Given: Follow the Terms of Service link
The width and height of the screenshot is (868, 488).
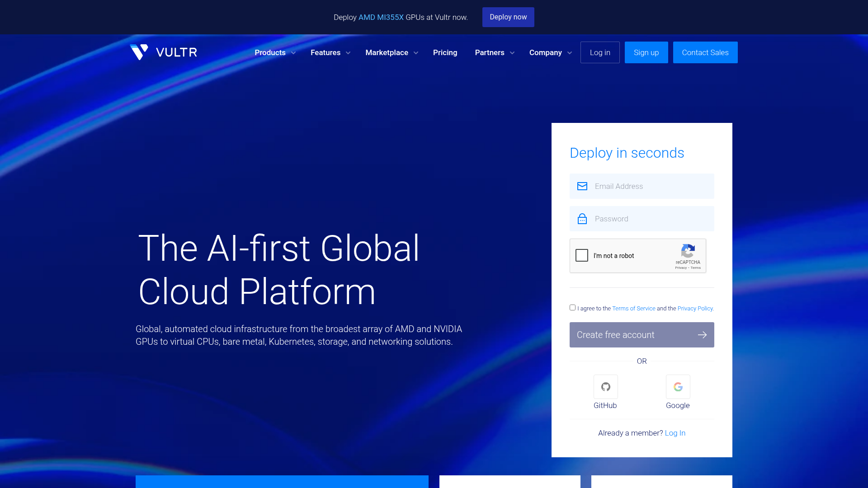Looking at the screenshot, I should click(x=633, y=308).
